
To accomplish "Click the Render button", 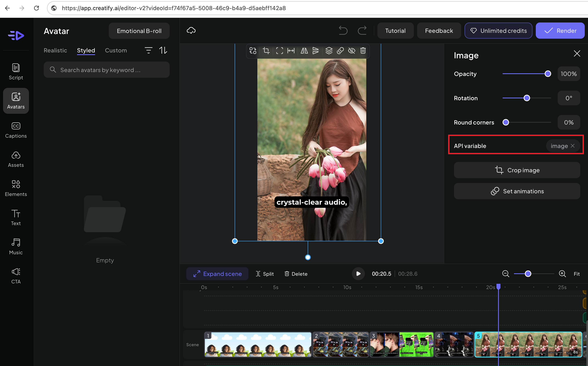I will [560, 31].
